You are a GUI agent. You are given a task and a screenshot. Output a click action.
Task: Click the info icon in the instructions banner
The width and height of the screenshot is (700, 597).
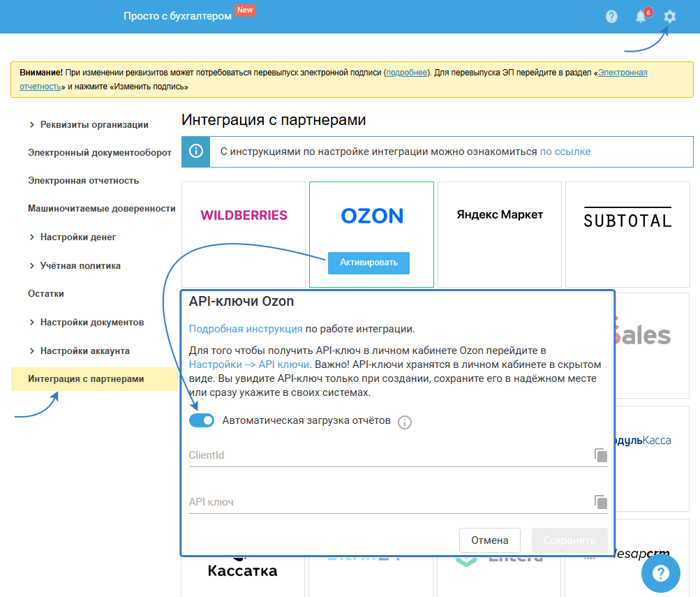(x=196, y=152)
